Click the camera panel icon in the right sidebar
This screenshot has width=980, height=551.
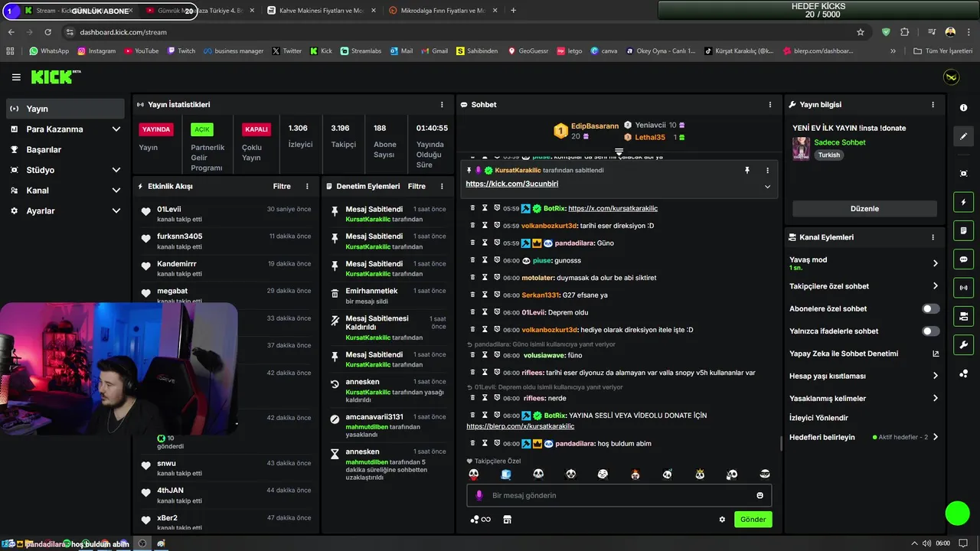(963, 316)
